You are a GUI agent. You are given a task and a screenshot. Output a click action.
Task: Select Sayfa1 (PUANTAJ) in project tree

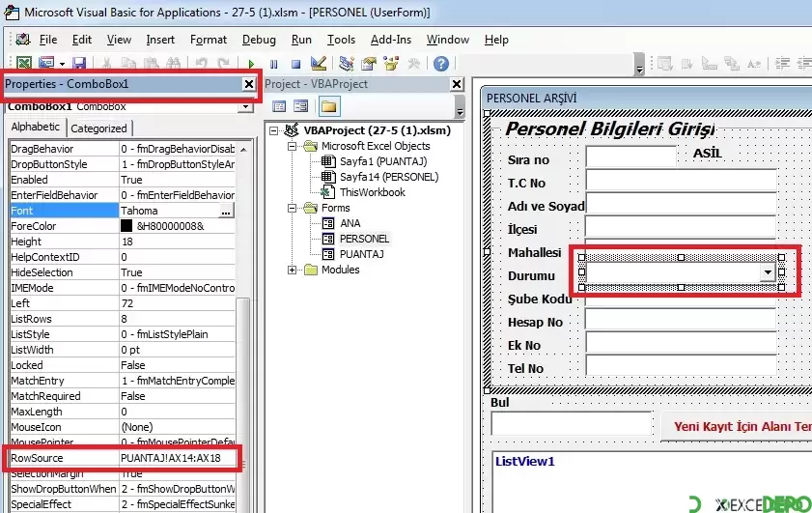tap(383, 161)
